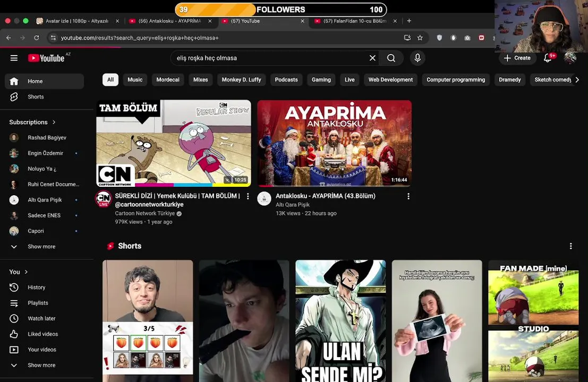The width and height of the screenshot is (588, 382).
Task: Select the Podcasts filter chip
Action: [286, 80]
